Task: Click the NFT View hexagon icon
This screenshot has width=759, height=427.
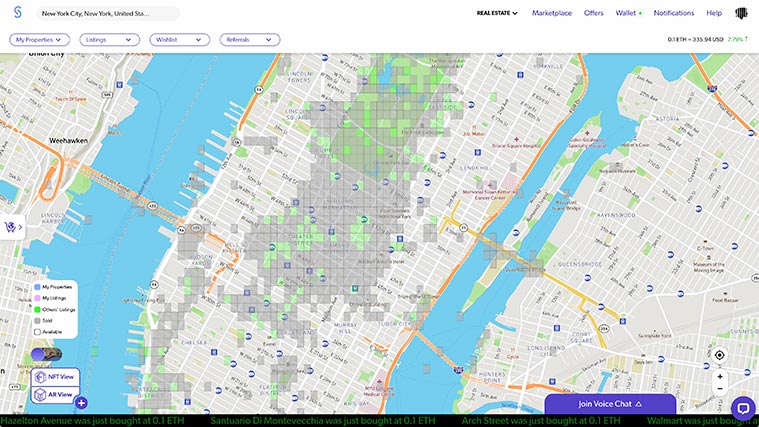Action: [x=40, y=377]
